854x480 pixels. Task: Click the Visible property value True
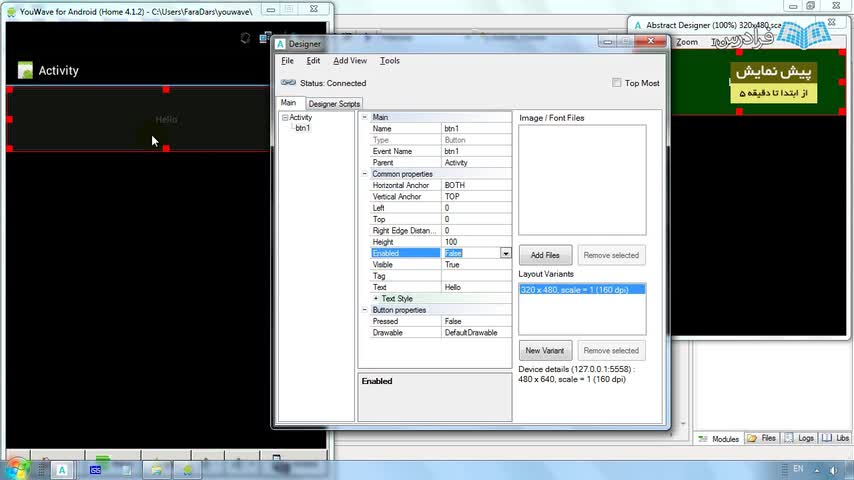pos(476,265)
